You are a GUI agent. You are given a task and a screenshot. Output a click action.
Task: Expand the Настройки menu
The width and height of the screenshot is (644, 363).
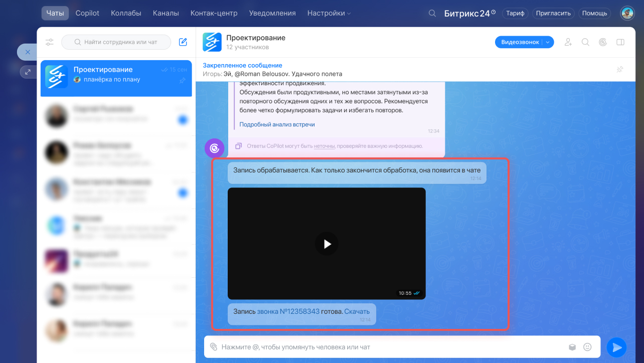(x=329, y=13)
